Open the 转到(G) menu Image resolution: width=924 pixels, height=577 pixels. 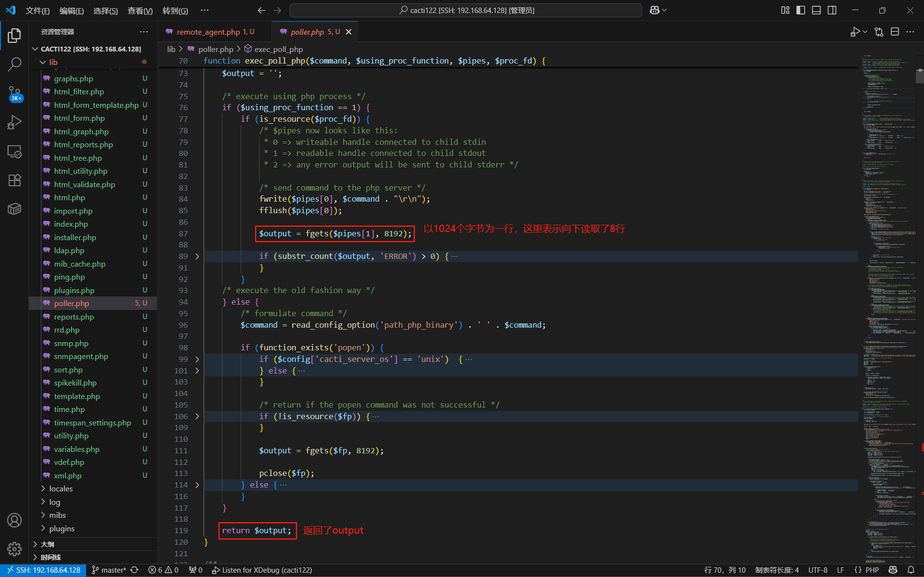(x=175, y=10)
